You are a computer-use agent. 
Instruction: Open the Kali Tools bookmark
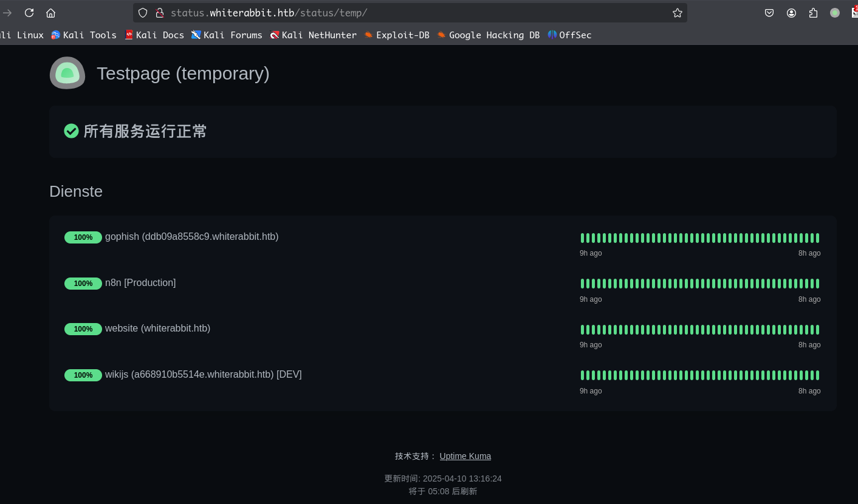pyautogui.click(x=84, y=35)
